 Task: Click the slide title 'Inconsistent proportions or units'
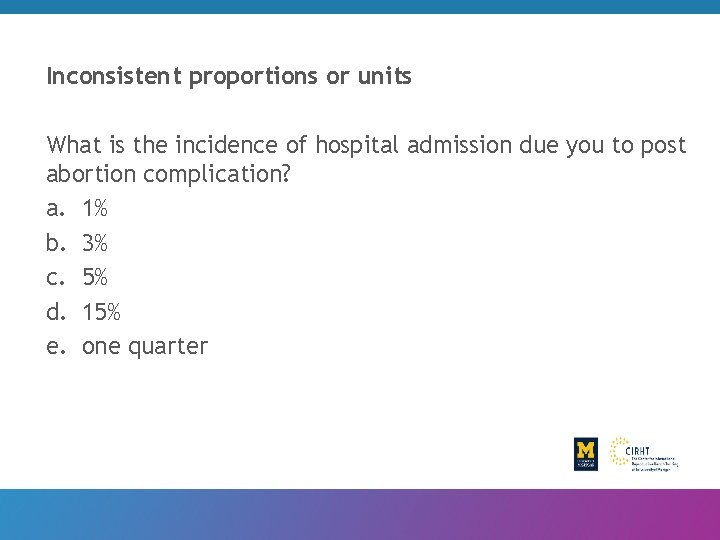click(x=229, y=76)
